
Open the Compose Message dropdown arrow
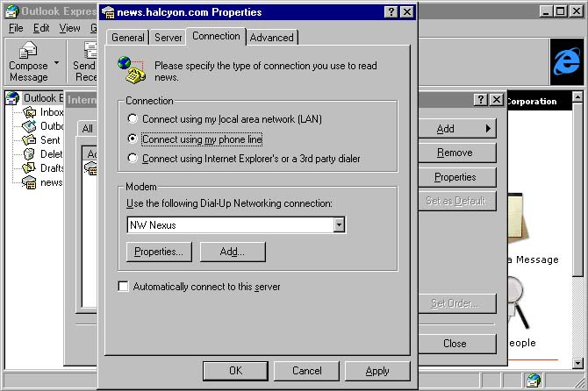click(x=57, y=63)
